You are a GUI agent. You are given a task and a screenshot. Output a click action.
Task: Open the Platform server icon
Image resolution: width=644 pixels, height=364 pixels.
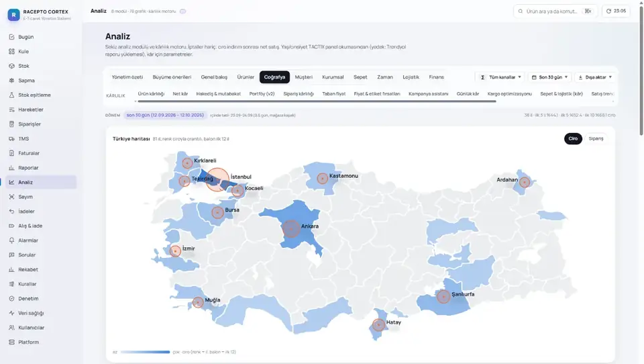point(11,343)
